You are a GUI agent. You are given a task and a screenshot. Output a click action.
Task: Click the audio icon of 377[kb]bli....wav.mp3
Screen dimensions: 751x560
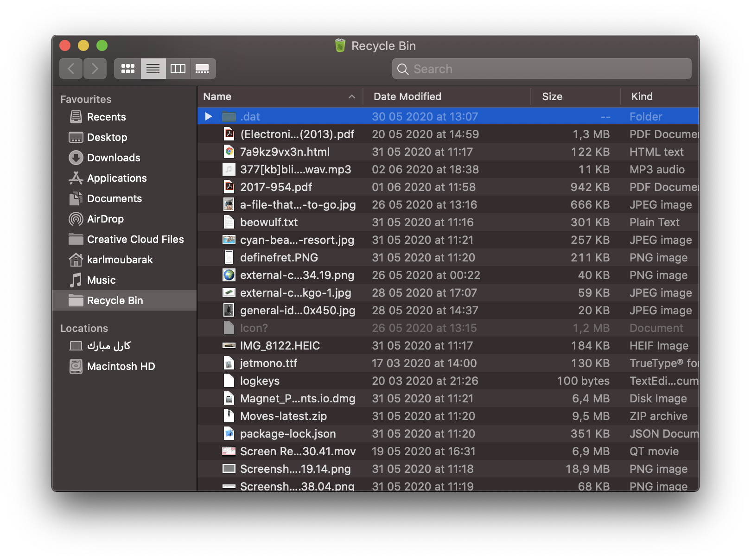(x=229, y=169)
